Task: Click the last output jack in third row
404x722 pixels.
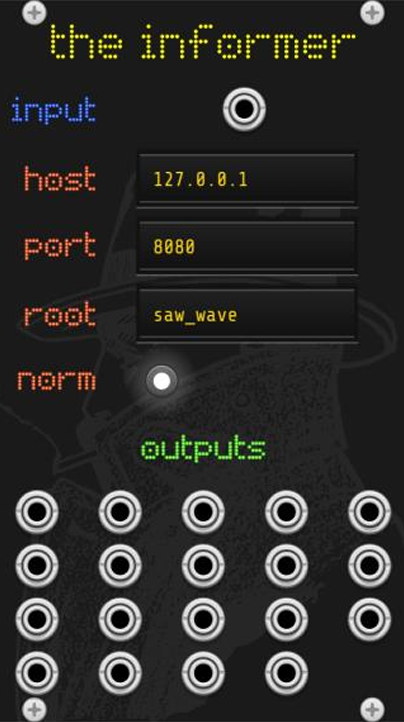Action: (x=369, y=619)
